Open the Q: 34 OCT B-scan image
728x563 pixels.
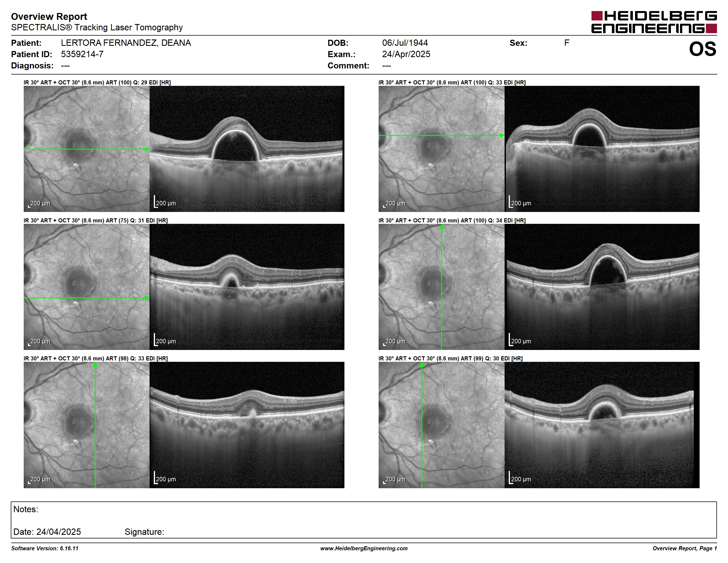pyautogui.click(x=602, y=287)
